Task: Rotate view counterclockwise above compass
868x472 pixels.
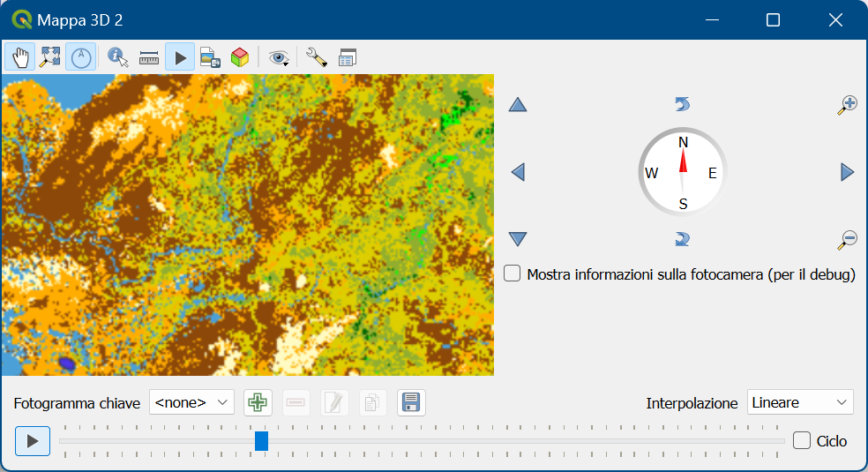Action: pos(683,104)
